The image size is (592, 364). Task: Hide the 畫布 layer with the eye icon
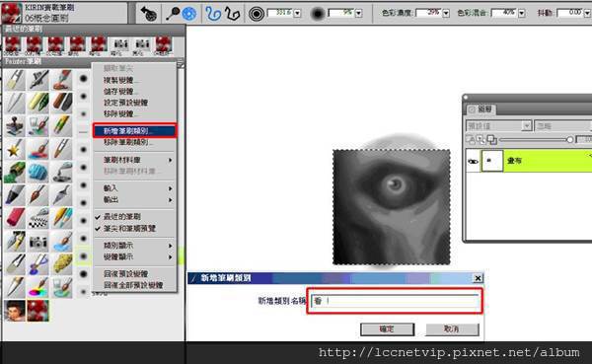[x=473, y=161]
